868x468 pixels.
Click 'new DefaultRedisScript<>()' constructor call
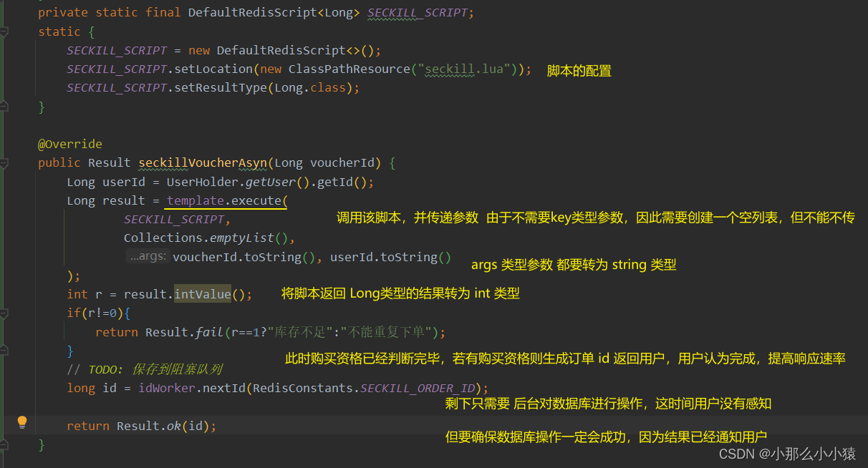(281, 51)
